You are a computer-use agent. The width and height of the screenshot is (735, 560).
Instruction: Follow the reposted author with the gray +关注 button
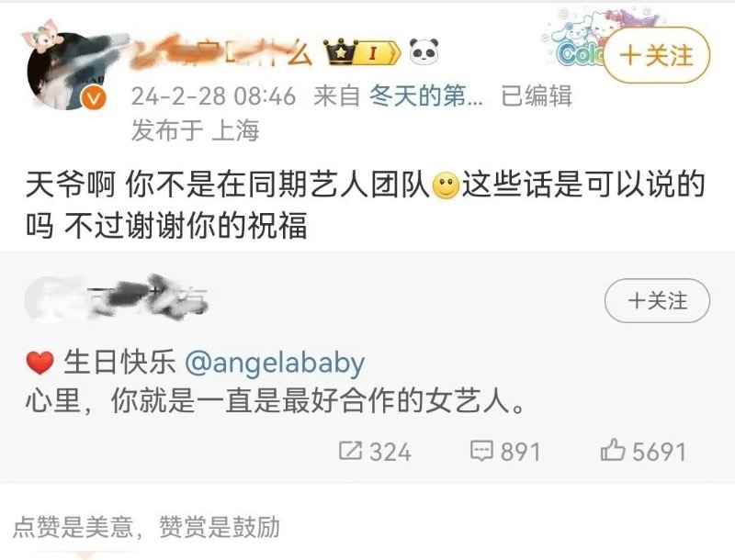(x=657, y=300)
